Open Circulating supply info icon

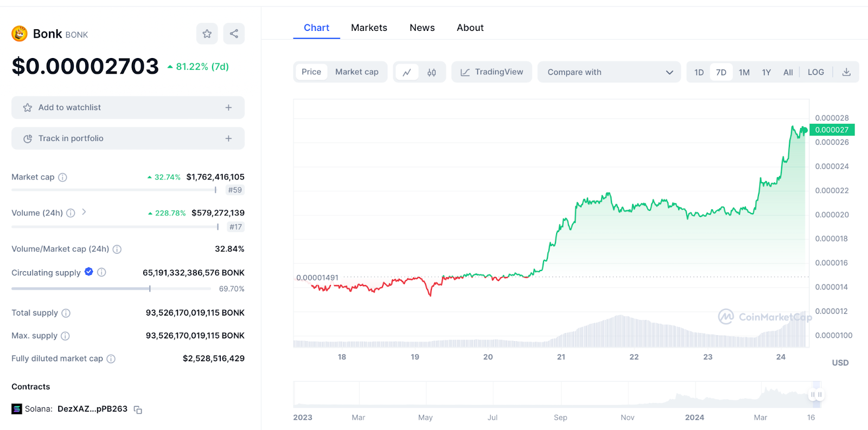tap(101, 272)
